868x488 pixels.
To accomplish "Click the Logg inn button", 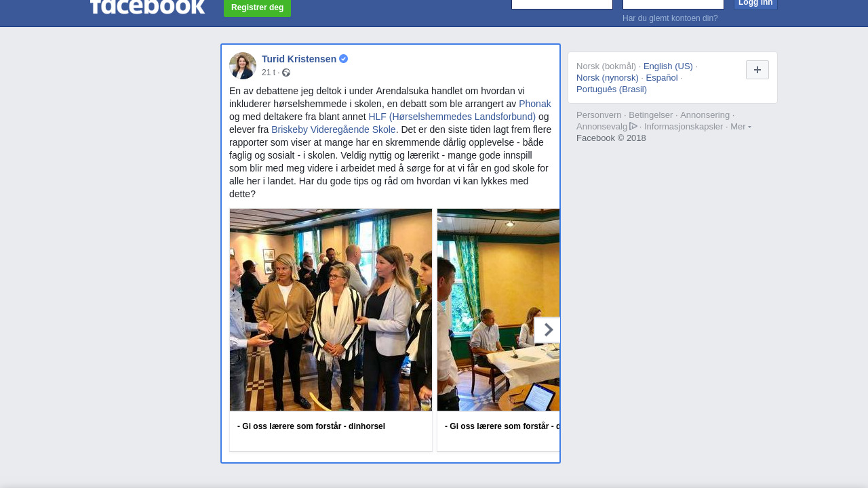I will click(755, 4).
